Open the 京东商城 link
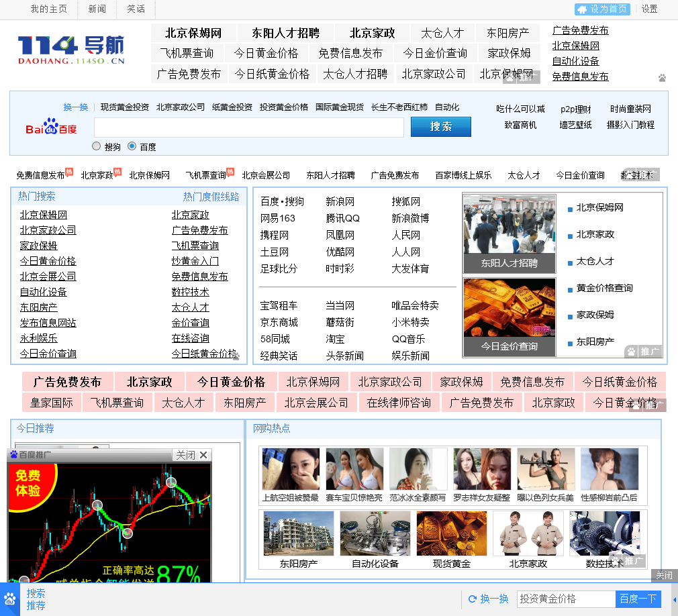 [279, 323]
